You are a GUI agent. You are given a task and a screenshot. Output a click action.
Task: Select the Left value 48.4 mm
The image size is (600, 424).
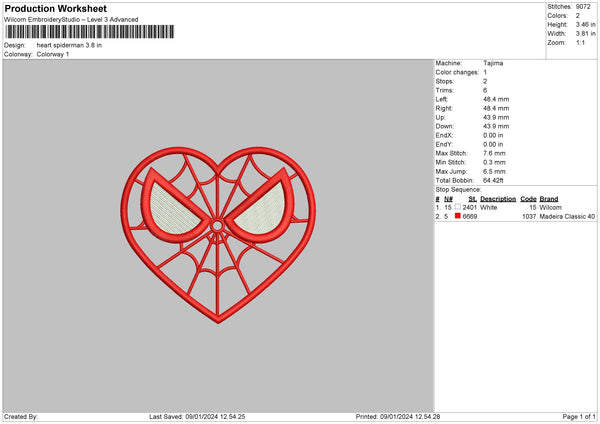coord(496,99)
